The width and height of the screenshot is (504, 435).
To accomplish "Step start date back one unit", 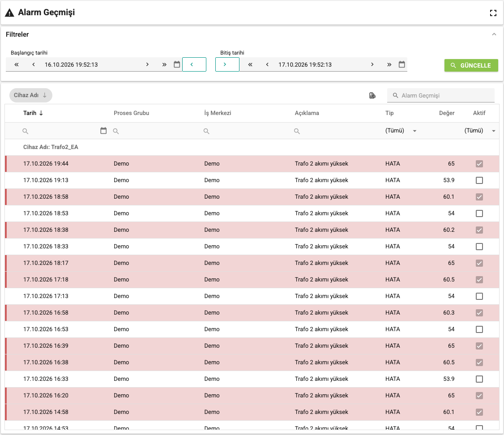I will pyautogui.click(x=34, y=64).
